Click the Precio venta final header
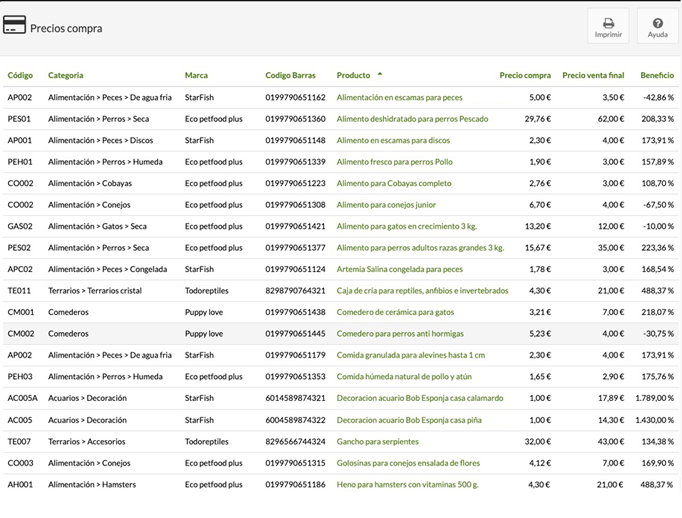The width and height of the screenshot is (682, 518). (593, 75)
